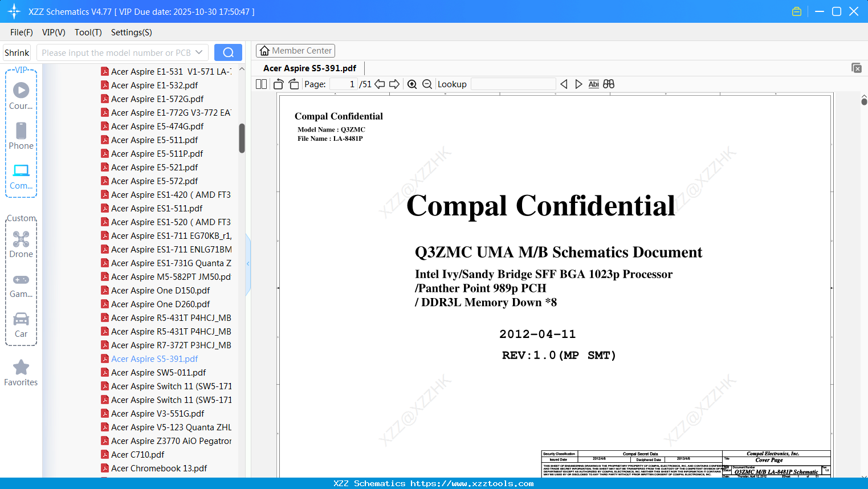868x489 pixels.
Task: Find previous lookup match
Action: pos(564,84)
